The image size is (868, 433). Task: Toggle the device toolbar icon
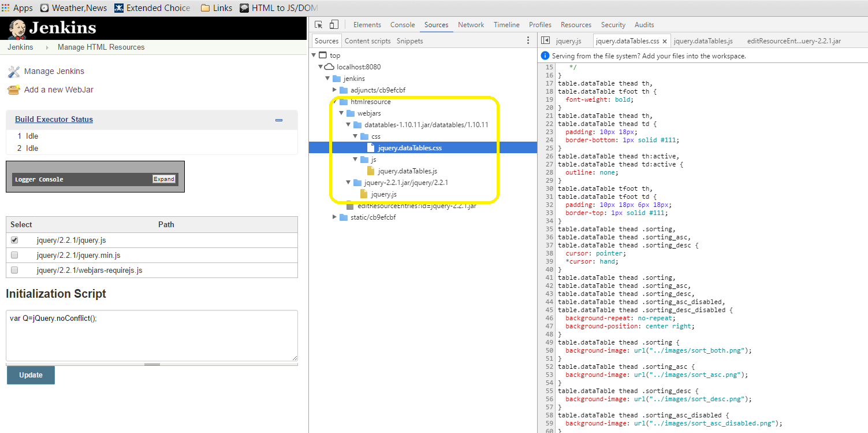click(334, 24)
